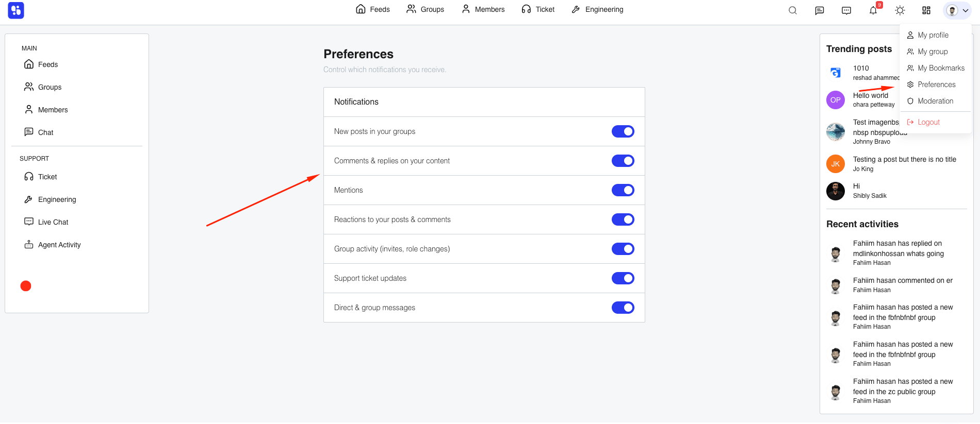Open the messages icon in top bar

point(820,10)
